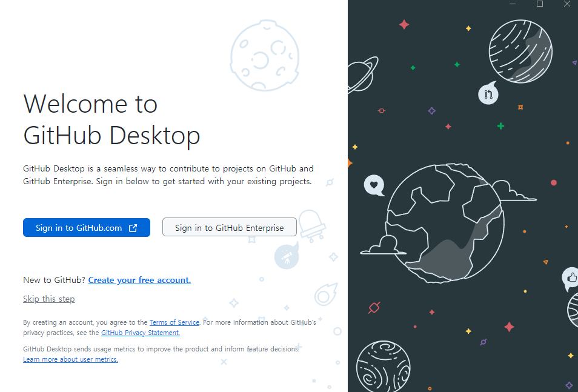The image size is (578, 392).
Task: Click the rocket ship illustration
Action: click(287, 256)
